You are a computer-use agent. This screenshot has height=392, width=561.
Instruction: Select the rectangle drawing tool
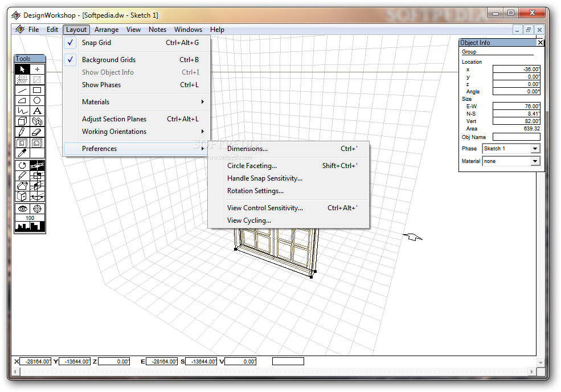pyautogui.click(x=37, y=90)
